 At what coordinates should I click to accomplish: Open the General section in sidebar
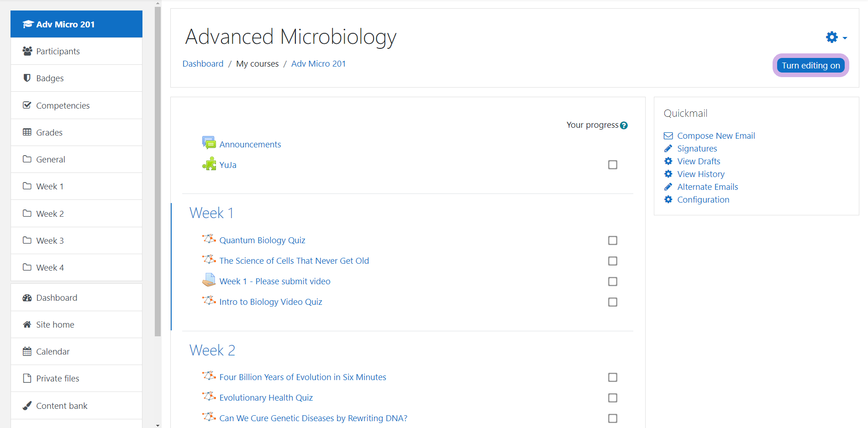click(x=50, y=159)
